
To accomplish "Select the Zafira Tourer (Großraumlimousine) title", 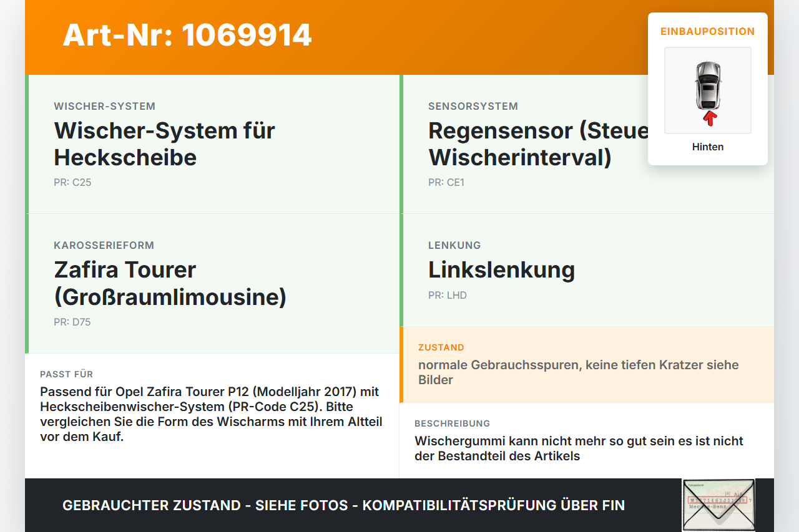I will 170,283.
